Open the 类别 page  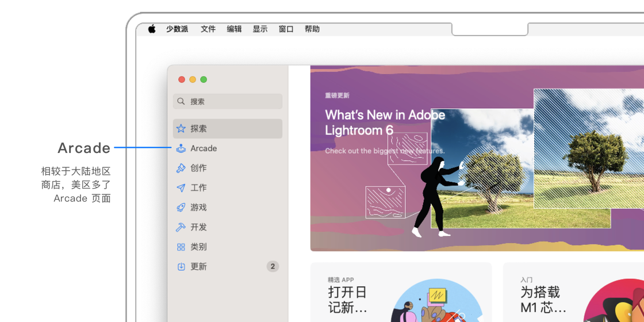228,247
